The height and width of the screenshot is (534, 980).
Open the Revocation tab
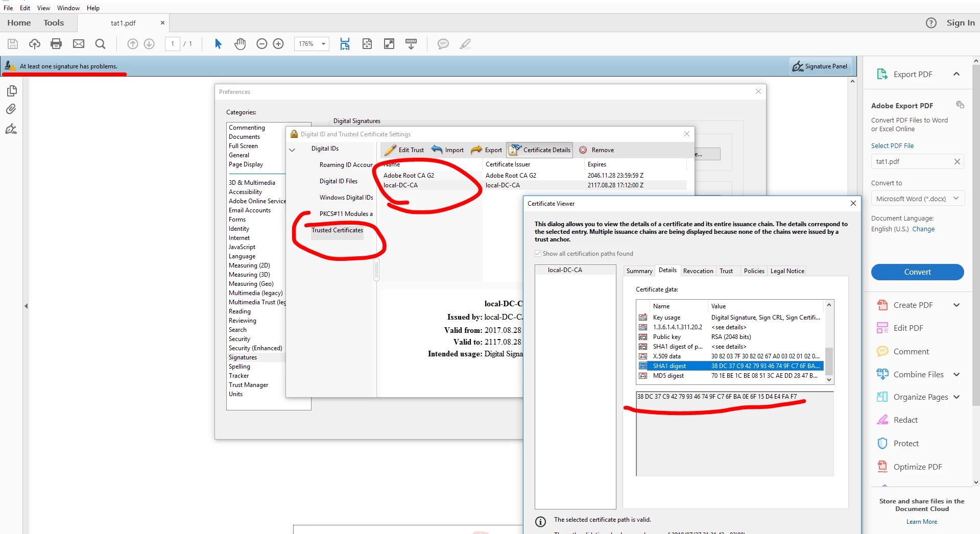tap(698, 271)
